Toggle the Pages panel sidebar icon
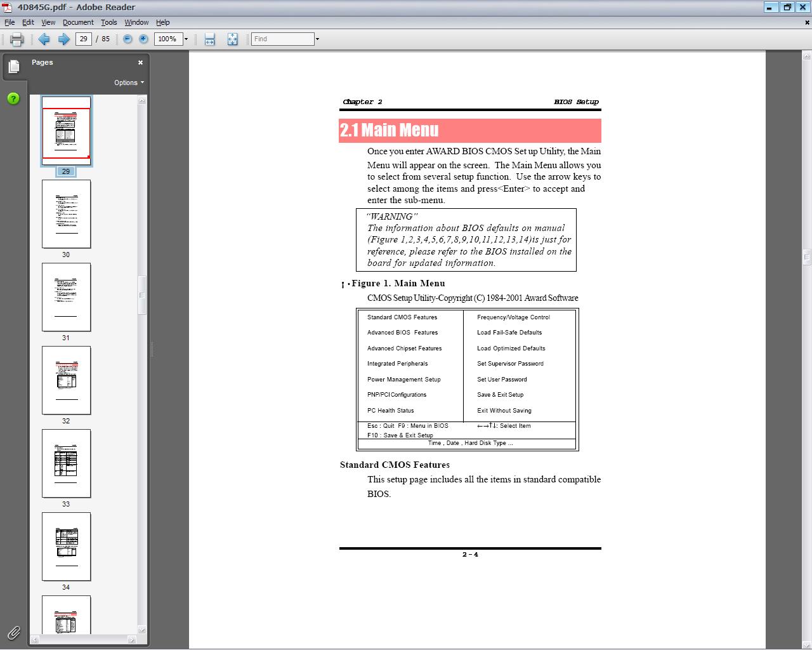 [13, 67]
